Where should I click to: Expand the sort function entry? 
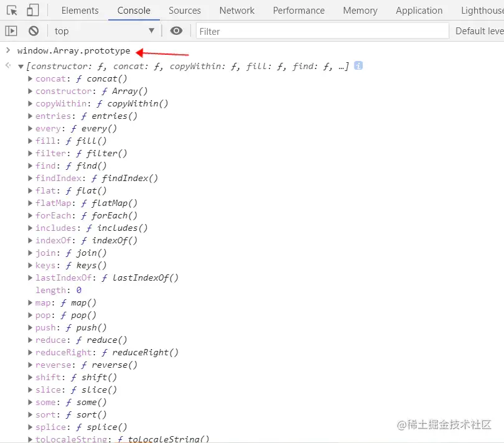click(30, 415)
